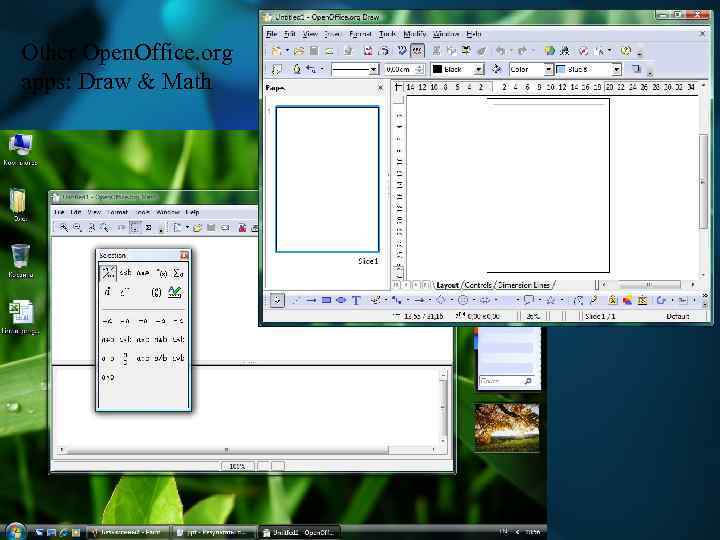This screenshot has width=720, height=540.
Task: Toggle Operators sigma category in Selection
Action: tap(179, 273)
